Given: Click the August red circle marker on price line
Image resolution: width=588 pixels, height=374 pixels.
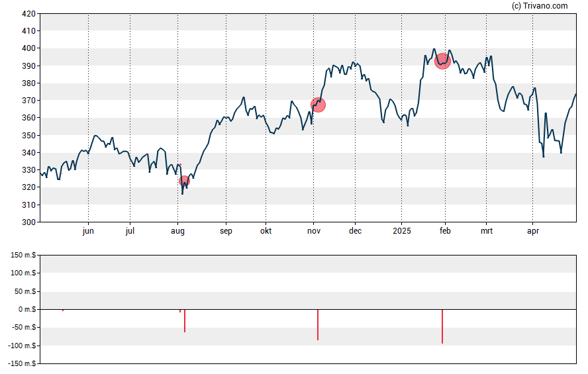Looking at the screenshot, I should [x=184, y=181].
